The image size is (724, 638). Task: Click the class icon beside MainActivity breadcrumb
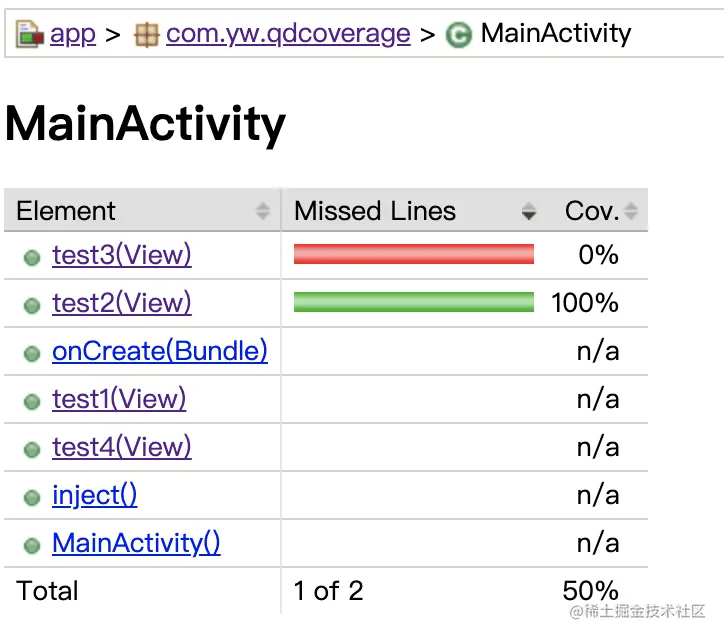click(x=459, y=36)
